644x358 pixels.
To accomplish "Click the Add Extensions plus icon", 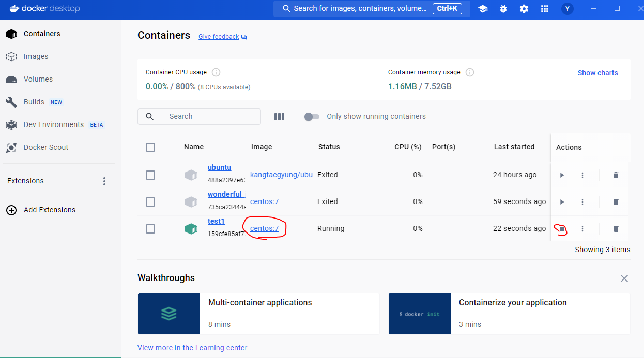I will pyautogui.click(x=11, y=210).
